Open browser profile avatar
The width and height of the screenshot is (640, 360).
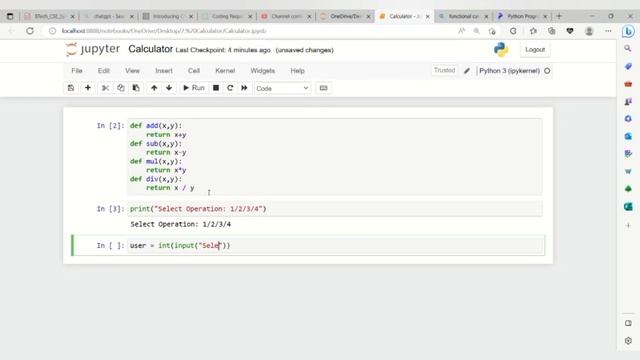589,31
